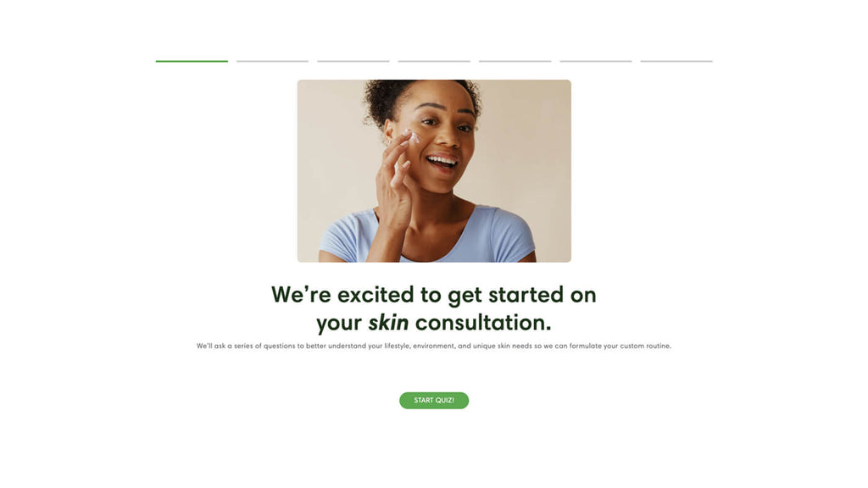Click the green START QUIZ! button
Screen dimensions: 868x488
point(434,401)
